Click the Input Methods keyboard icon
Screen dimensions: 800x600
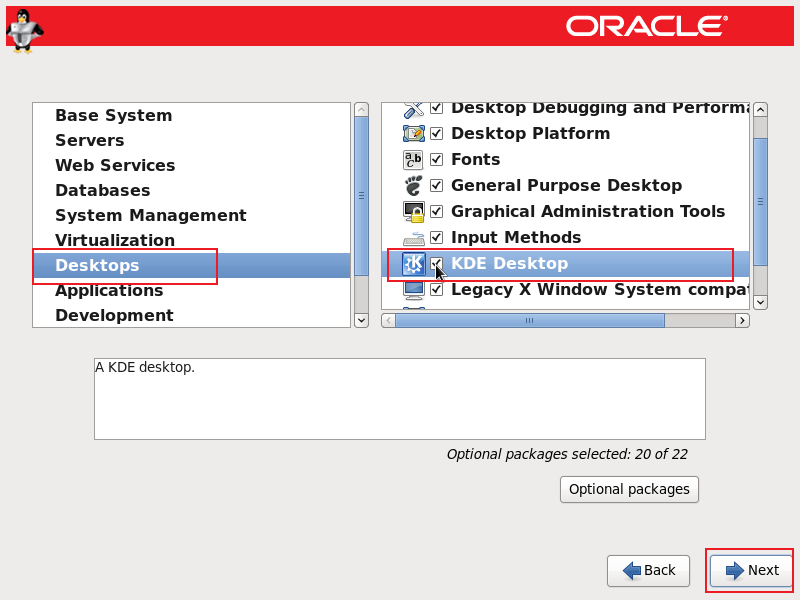click(414, 238)
